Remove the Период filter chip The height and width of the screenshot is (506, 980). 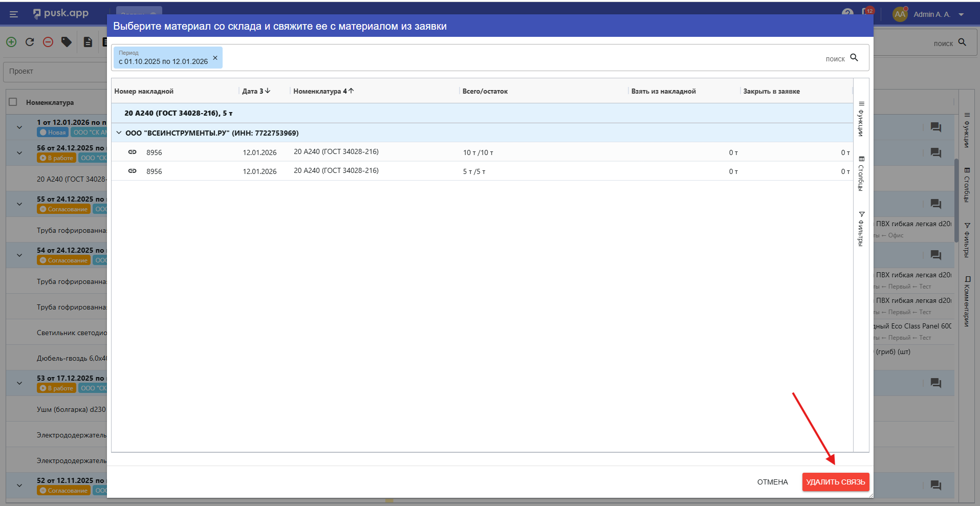215,58
